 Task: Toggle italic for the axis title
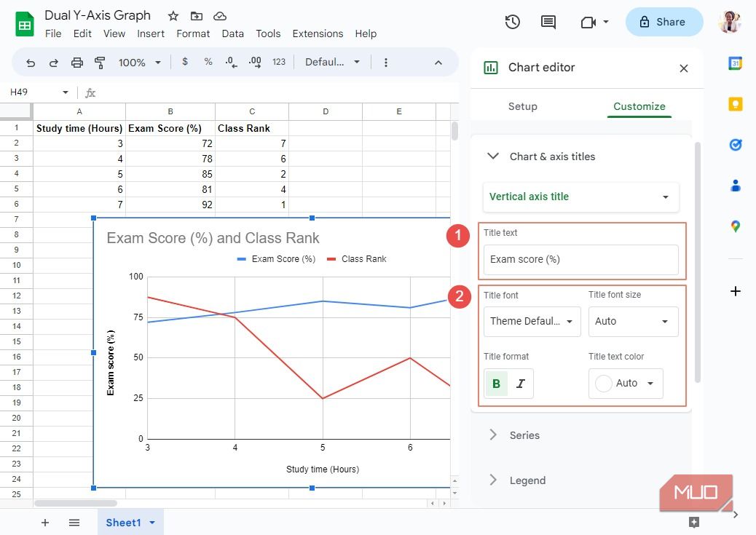pyautogui.click(x=521, y=383)
